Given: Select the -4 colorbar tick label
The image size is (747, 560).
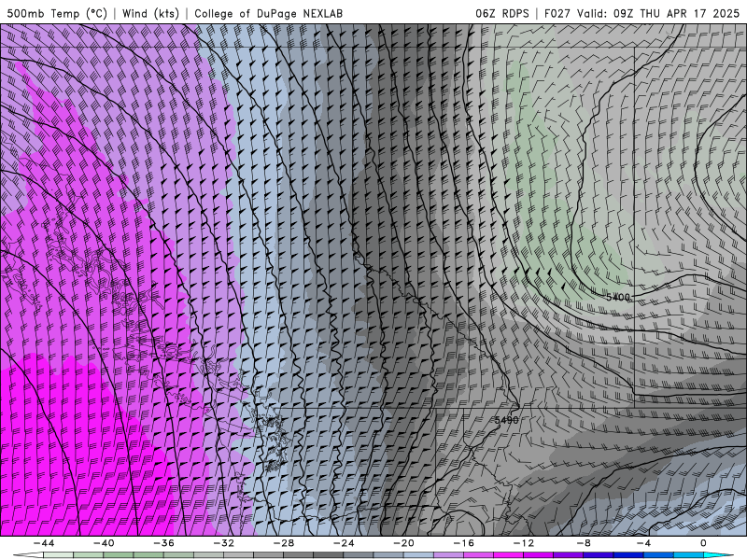Looking at the screenshot, I should pyautogui.click(x=643, y=543).
